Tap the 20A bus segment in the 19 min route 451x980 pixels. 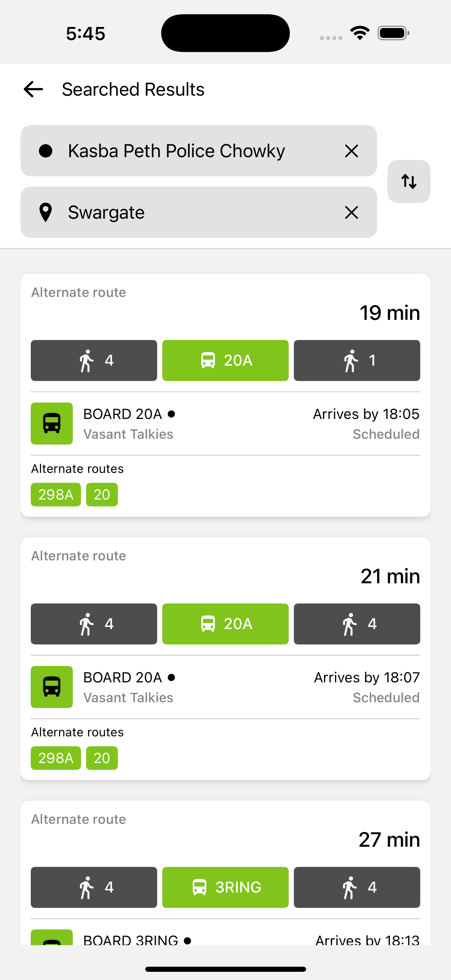tap(225, 360)
